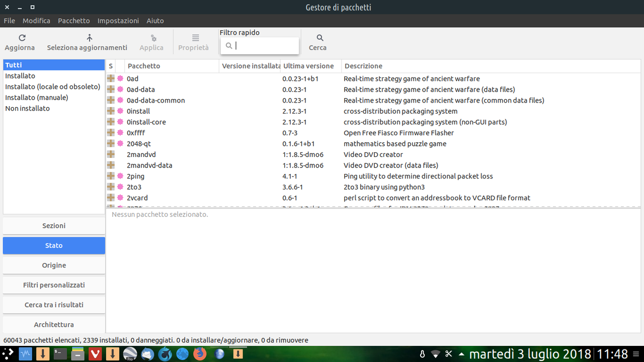Select the Installato filter
This screenshot has height=362, width=644.
click(54, 76)
